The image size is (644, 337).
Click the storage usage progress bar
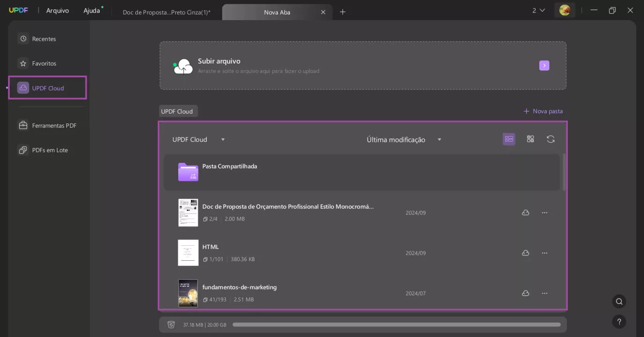click(x=396, y=324)
